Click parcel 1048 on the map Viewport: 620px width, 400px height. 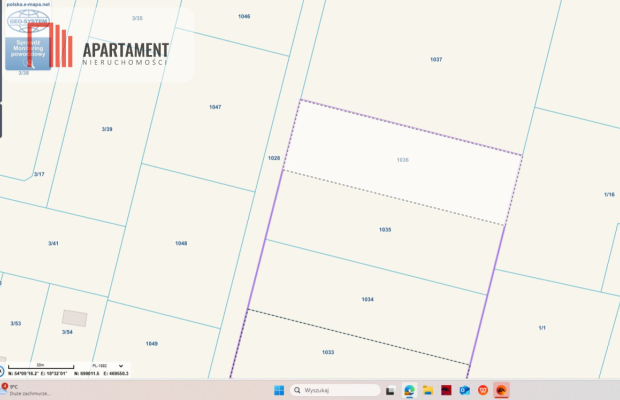coord(181,243)
